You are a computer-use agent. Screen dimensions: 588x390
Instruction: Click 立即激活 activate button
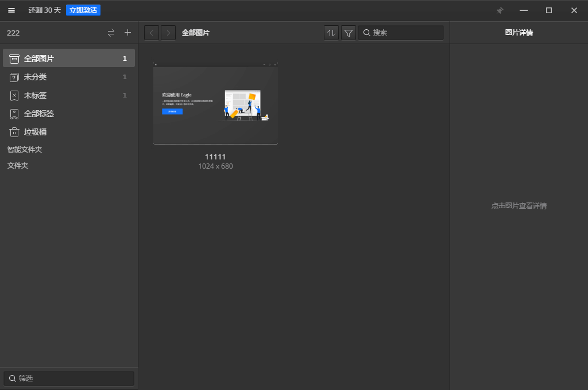point(83,10)
